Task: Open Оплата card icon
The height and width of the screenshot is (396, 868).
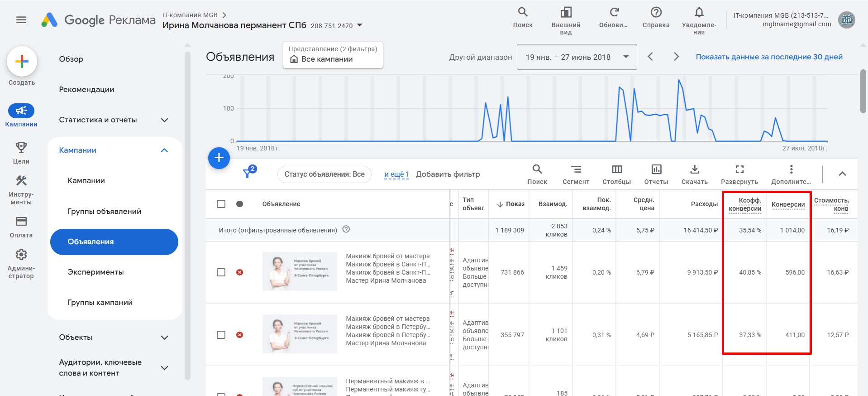Action: pyautogui.click(x=21, y=221)
